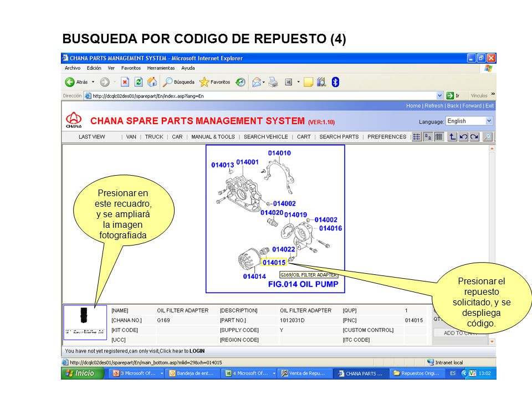Click in the address bar URL field
Image resolution: width=532 pixels, height=399 pixels.
(x=261, y=96)
